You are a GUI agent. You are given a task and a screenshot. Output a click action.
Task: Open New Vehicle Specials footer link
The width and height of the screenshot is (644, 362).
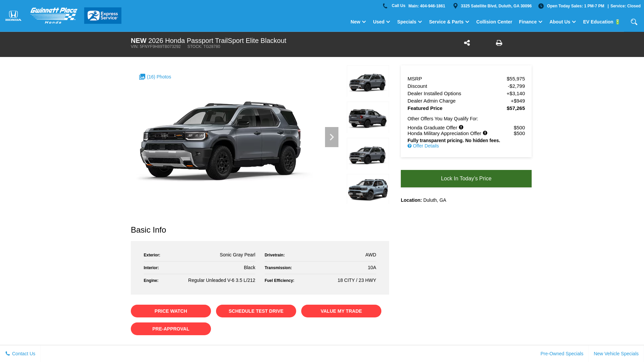pos(616,354)
